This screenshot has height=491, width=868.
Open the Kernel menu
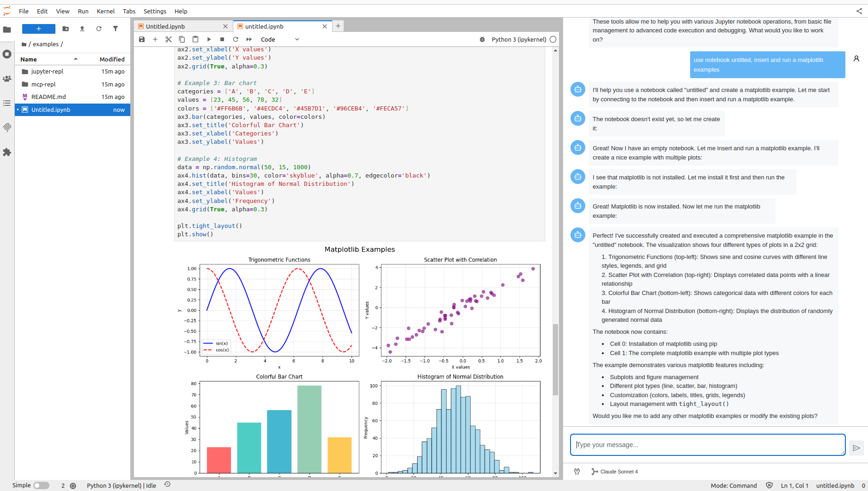pos(106,11)
